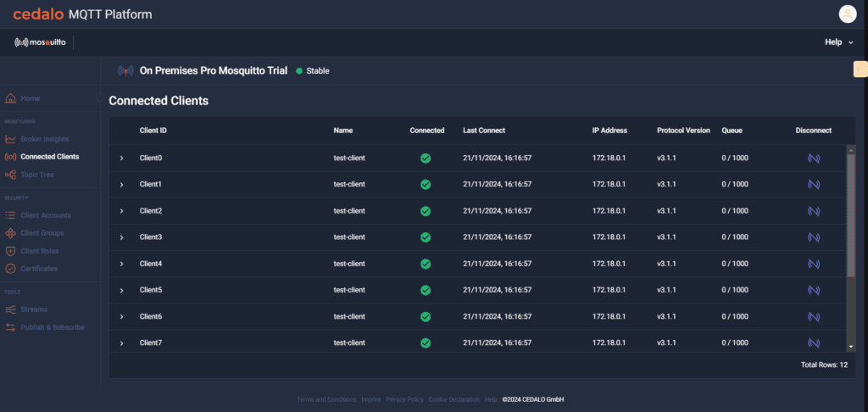Expand the Client5 row
The image size is (868, 412).
[x=122, y=291]
